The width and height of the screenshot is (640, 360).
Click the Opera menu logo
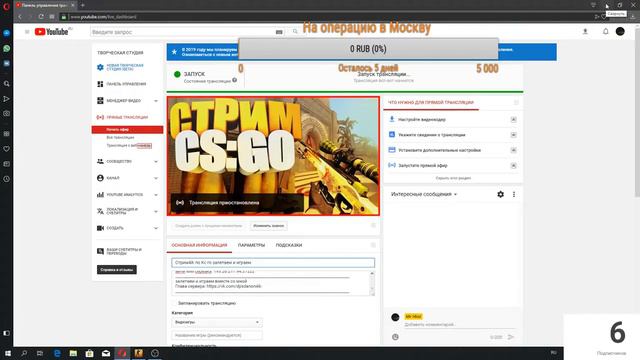point(6,6)
